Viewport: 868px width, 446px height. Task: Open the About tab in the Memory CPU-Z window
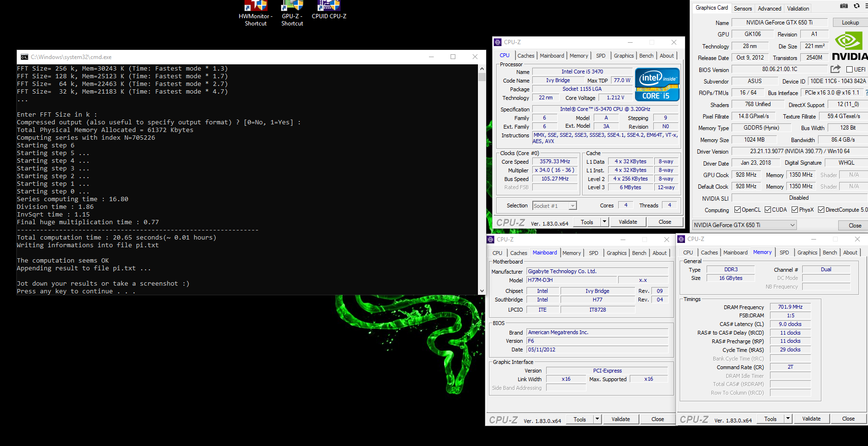(x=850, y=253)
